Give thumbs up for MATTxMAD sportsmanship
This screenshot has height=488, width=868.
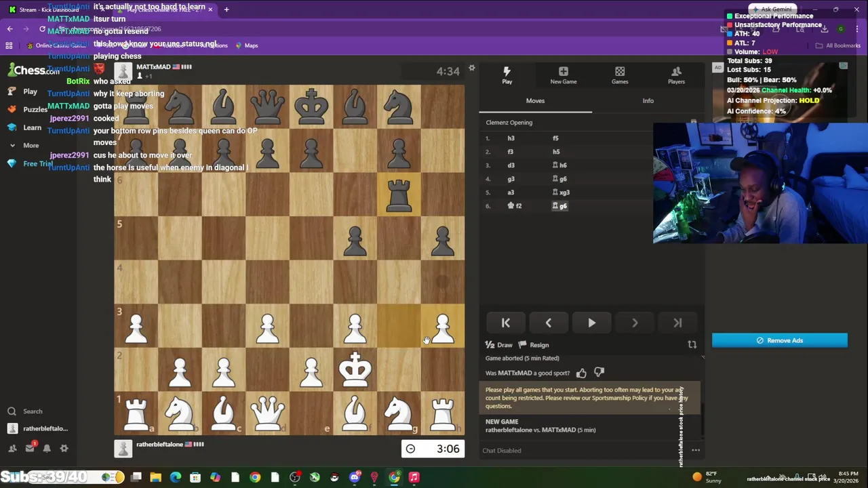tap(581, 373)
